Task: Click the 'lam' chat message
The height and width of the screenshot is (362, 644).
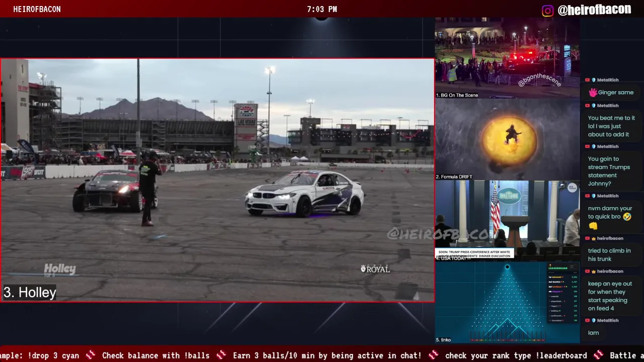Action: [x=593, y=333]
